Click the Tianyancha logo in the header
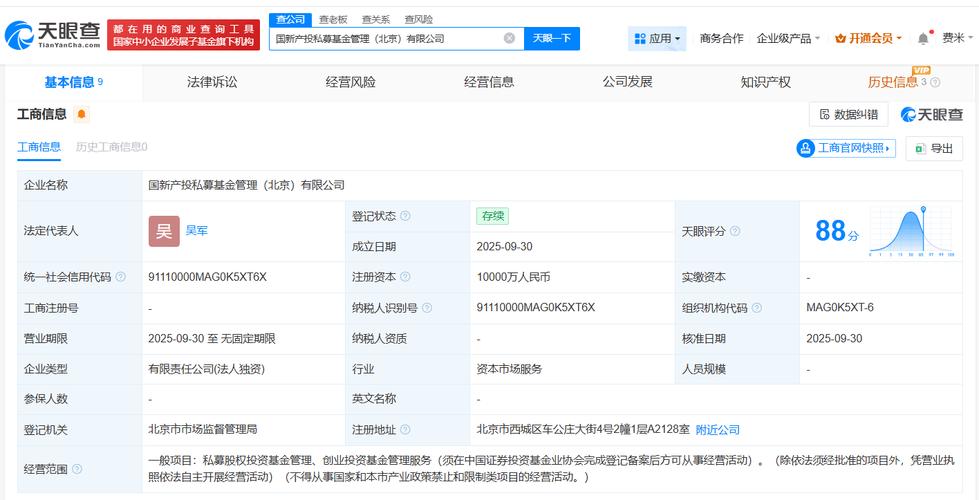Viewport: 979px width, 500px height. (x=53, y=36)
